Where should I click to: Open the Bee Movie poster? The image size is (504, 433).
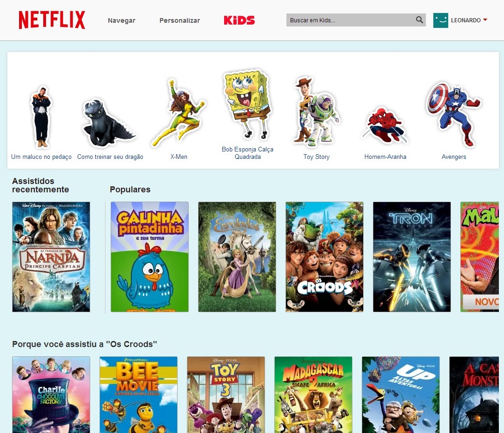139,395
